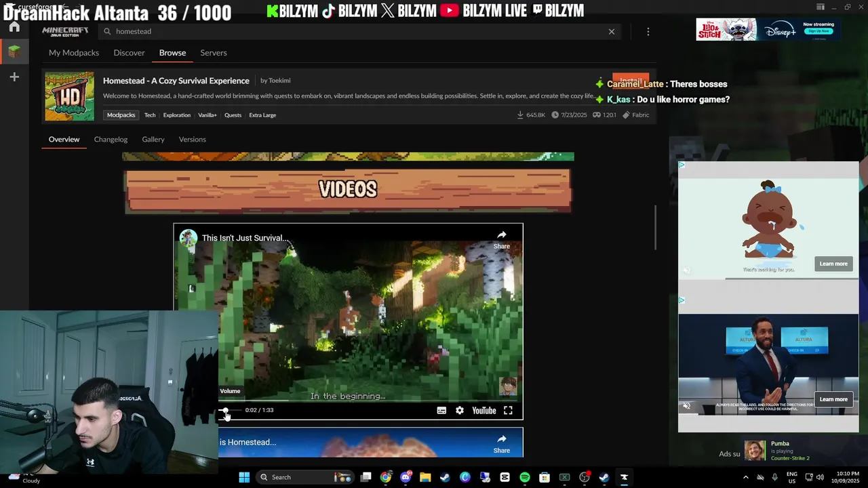Image resolution: width=868 pixels, height=488 pixels.
Task: Clear the homestead search with X icon
Action: (x=612, y=32)
